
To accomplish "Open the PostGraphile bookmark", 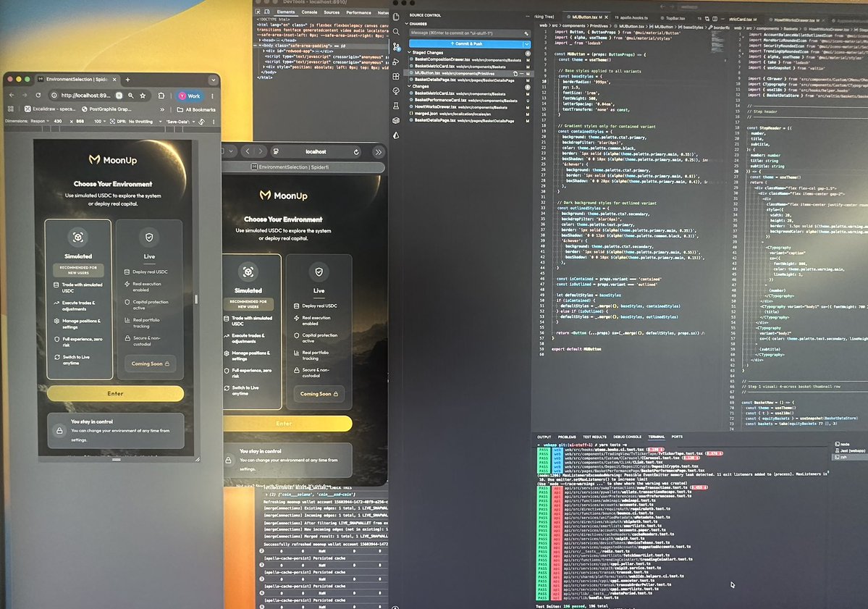I will click(x=107, y=109).
